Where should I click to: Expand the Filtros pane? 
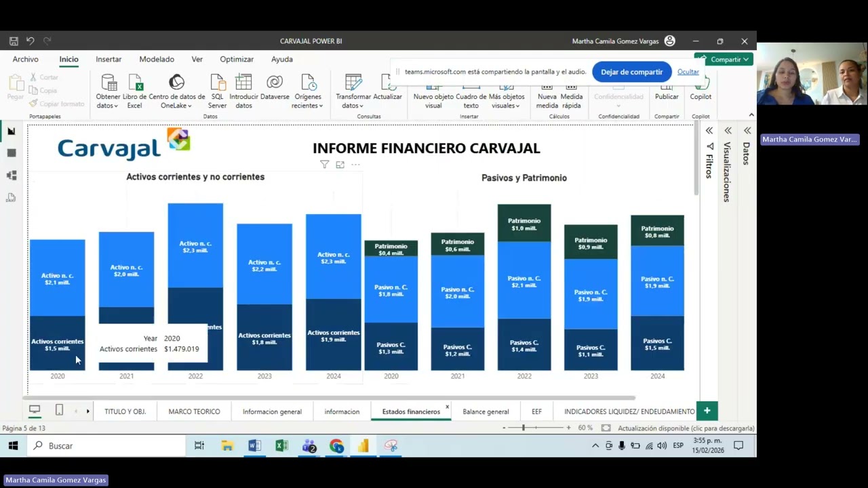709,131
